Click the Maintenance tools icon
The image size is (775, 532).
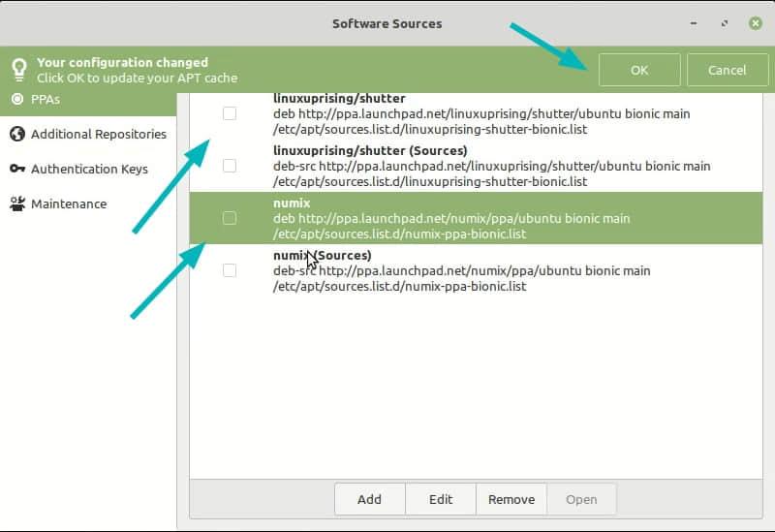tap(16, 203)
